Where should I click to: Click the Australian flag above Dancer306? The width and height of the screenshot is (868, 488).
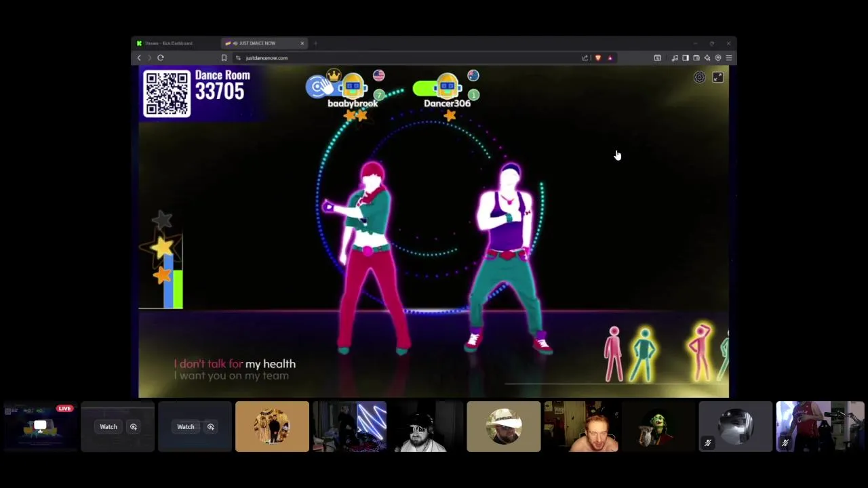[x=473, y=75]
